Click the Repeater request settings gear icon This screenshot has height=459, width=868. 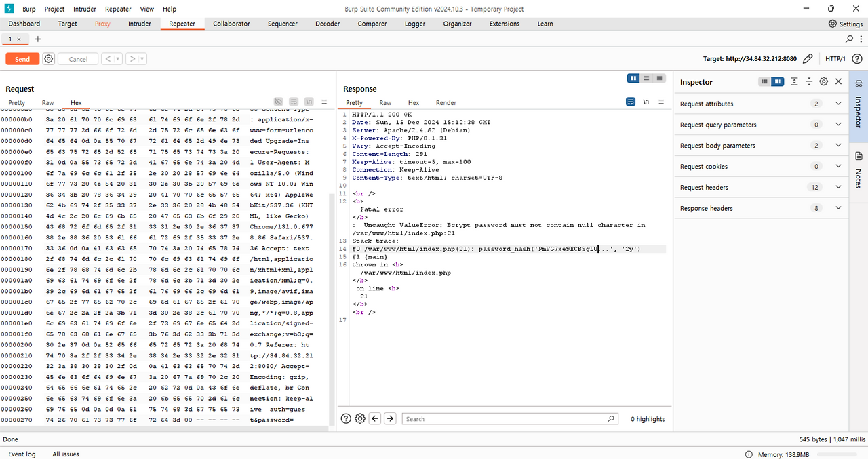click(x=49, y=59)
